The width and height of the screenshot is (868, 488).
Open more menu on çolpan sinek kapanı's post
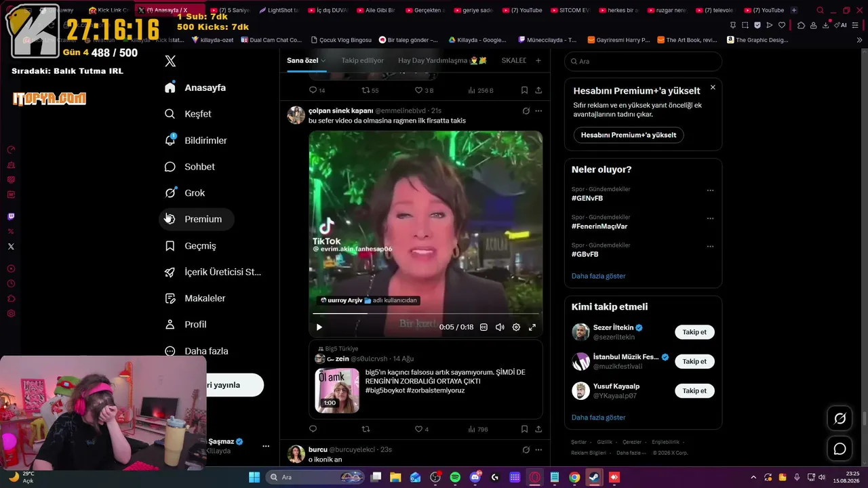pyautogui.click(x=538, y=110)
